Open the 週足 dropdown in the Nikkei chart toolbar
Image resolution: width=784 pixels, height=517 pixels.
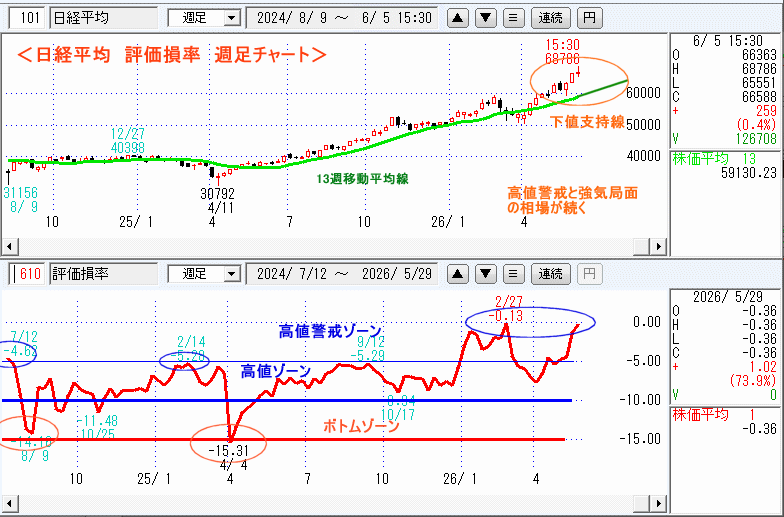click(x=204, y=18)
